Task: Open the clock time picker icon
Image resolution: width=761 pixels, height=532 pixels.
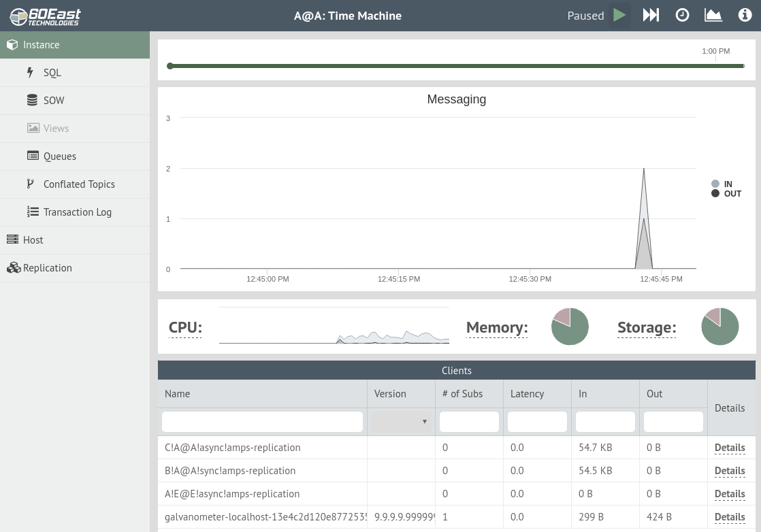Action: tap(682, 15)
